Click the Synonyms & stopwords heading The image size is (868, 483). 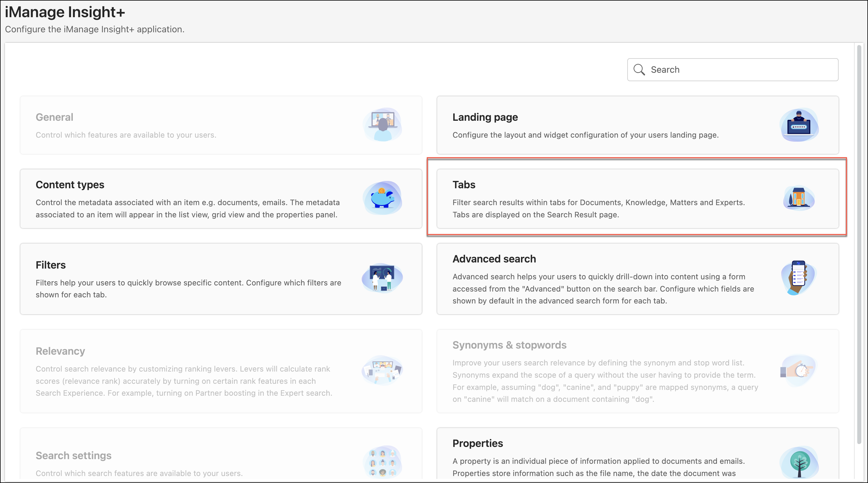509,345
